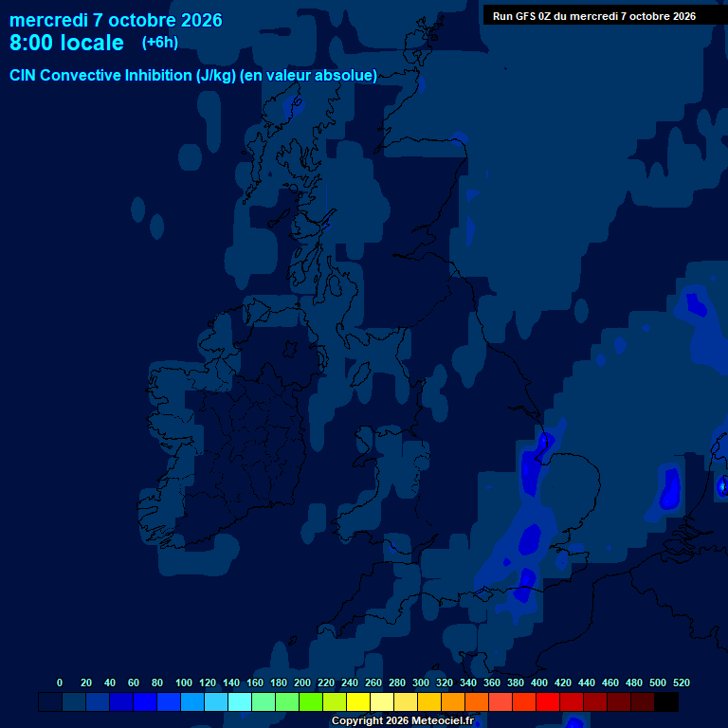Pick the lime swatch between 220 and 240
Viewport: 728px width, 728px height.
tap(335, 701)
